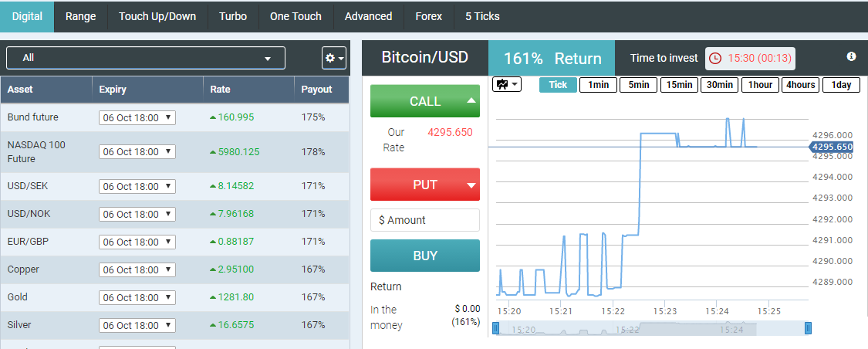Screen dimensions: 868x349
Task: Select the 15min chart interval
Action: (679, 85)
